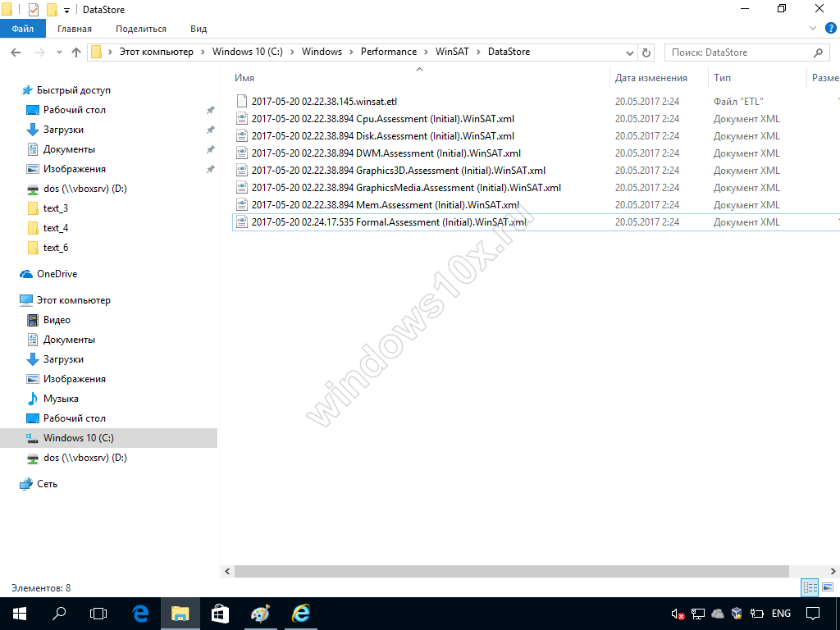Select Windows 10 (C:) breadcrumb
This screenshot has width=840, height=630.
(x=248, y=52)
